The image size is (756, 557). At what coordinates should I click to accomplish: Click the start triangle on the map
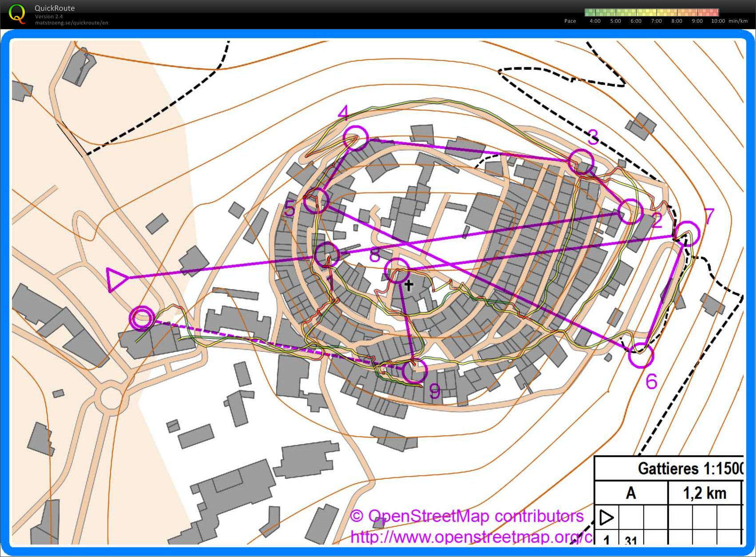[x=117, y=280]
